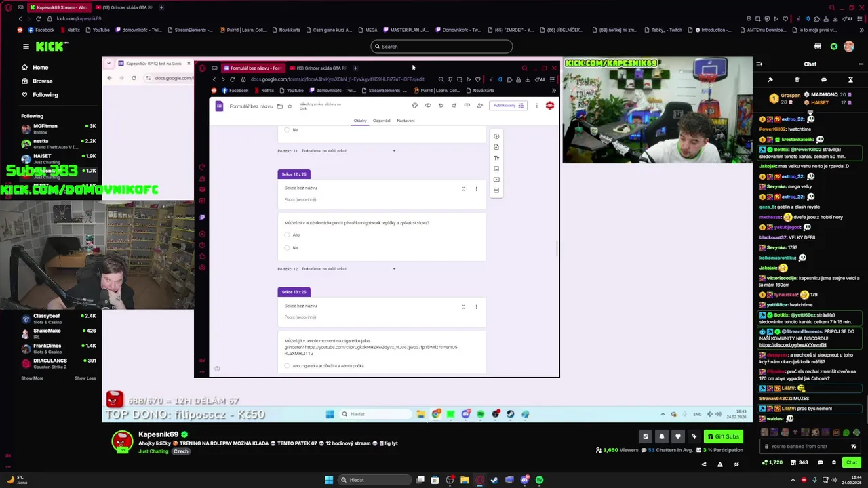This screenshot has height=488, width=868.
Task: Add question from the floating toolbar
Action: [496, 136]
